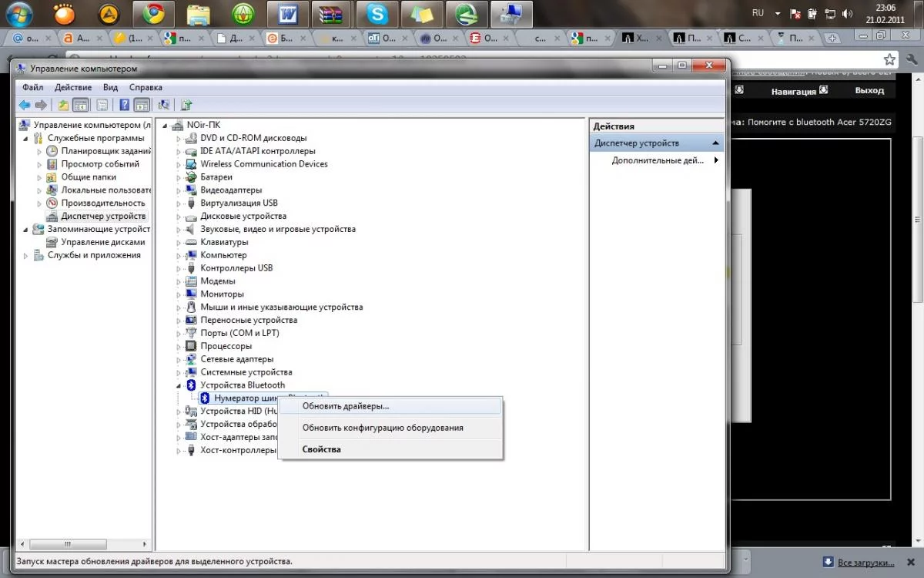Collapse Служебные программы in left tree
The height and width of the screenshot is (578, 924).
[x=25, y=138]
